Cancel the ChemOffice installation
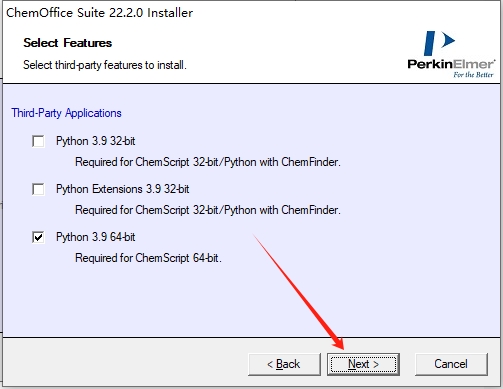 coord(451,364)
